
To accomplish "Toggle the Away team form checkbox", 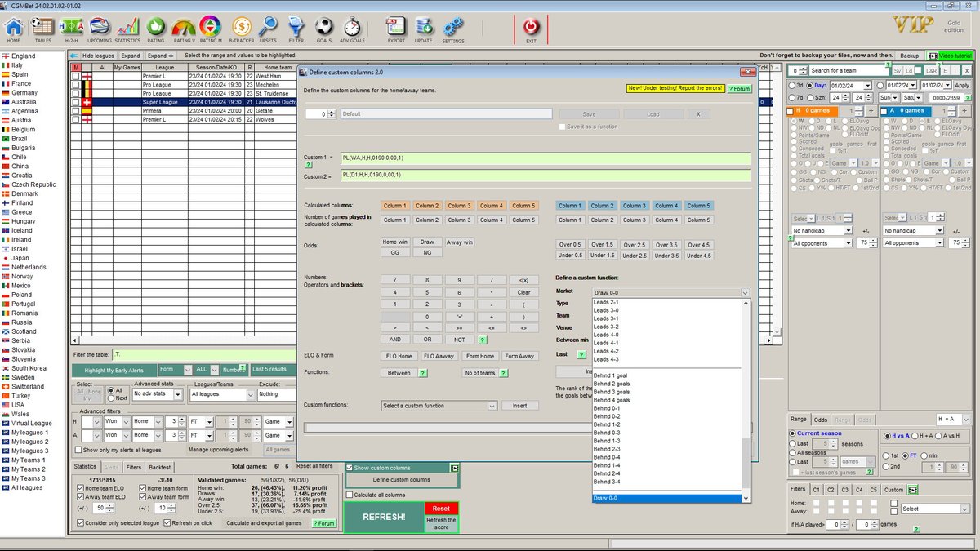I will point(143,496).
